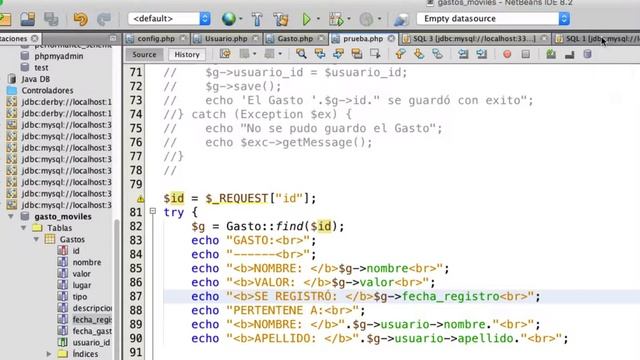Select the usuario_id column in Gastos
Screen dimensions: 640x360
pos(91,342)
